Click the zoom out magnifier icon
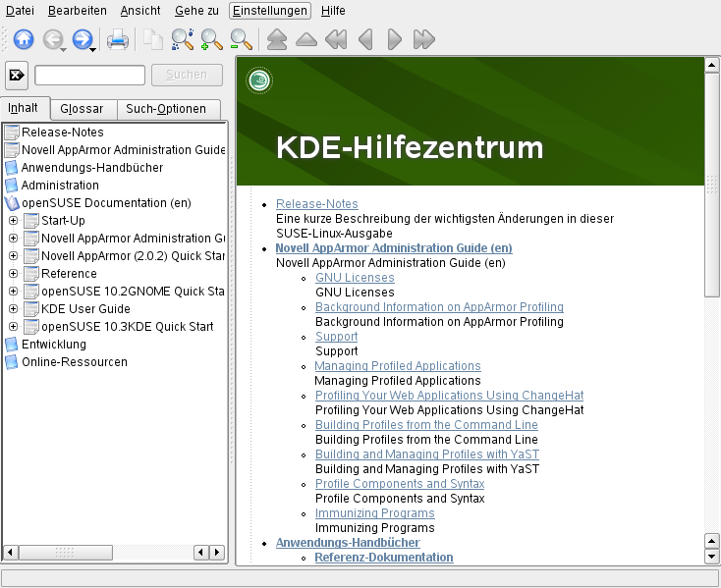This screenshot has height=588, width=721. click(x=241, y=40)
